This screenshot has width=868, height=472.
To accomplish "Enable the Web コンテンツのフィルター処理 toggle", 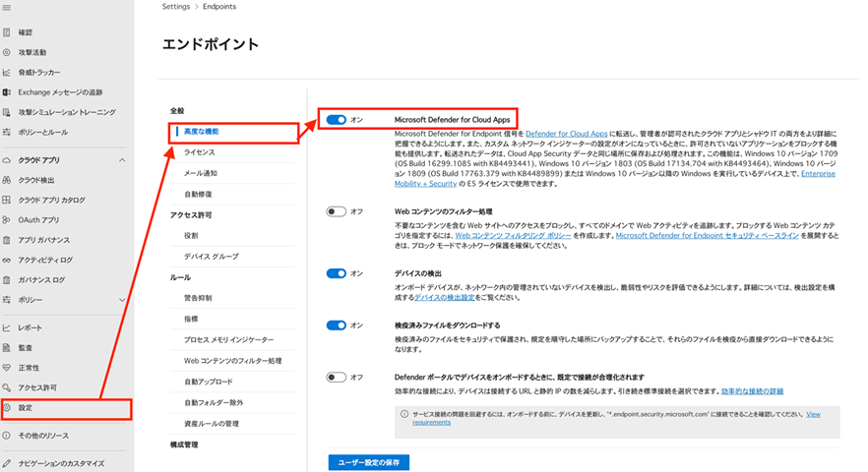I will [336, 212].
